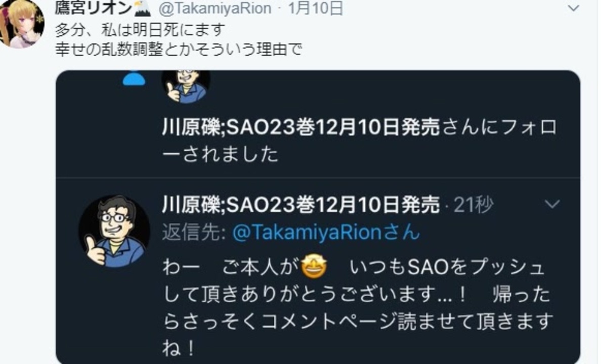Viewport: 601px width, 364px height.
Task: Expand the reply options chevron beside 21秒
Action: tap(552, 203)
